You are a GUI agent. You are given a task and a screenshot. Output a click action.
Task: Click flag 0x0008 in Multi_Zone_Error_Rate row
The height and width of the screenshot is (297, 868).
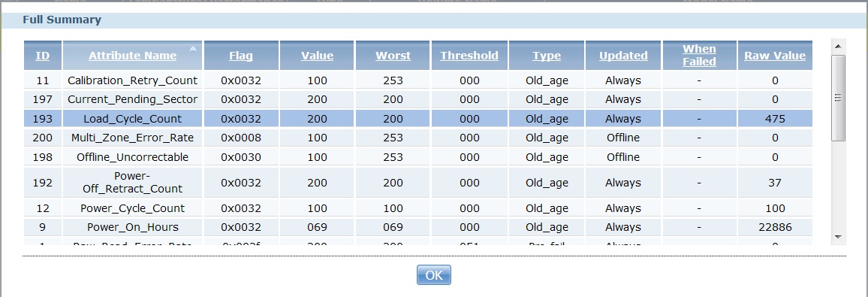click(241, 138)
